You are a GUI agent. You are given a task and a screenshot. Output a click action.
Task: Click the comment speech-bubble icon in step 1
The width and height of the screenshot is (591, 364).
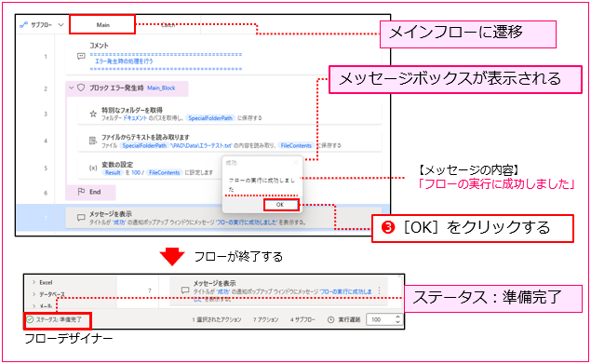click(81, 57)
